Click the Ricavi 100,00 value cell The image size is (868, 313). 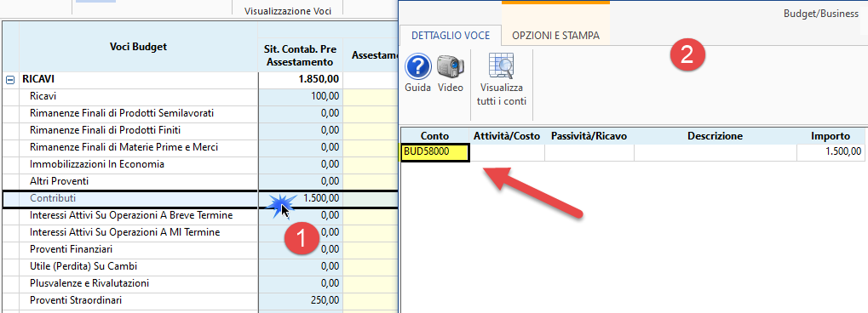[301, 96]
